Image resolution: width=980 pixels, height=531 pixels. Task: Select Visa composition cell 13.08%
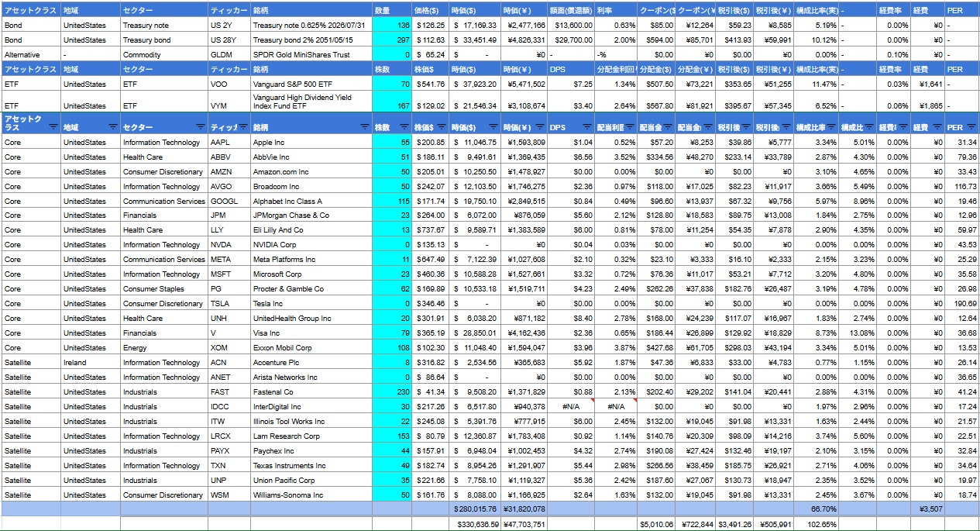click(x=858, y=333)
